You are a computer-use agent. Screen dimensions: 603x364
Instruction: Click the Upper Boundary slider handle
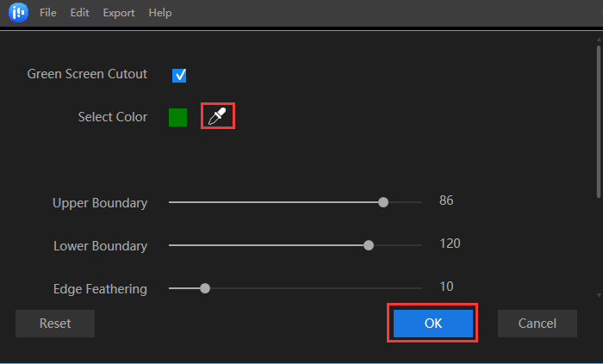coord(383,202)
